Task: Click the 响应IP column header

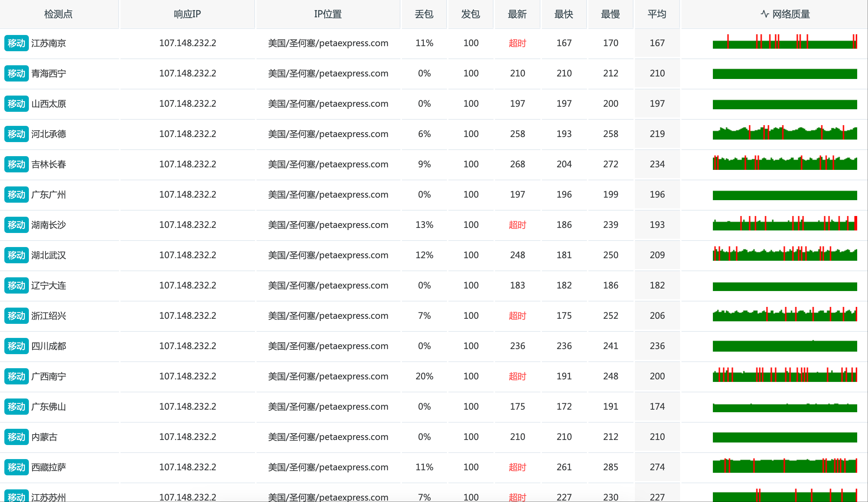Action: pos(187,14)
